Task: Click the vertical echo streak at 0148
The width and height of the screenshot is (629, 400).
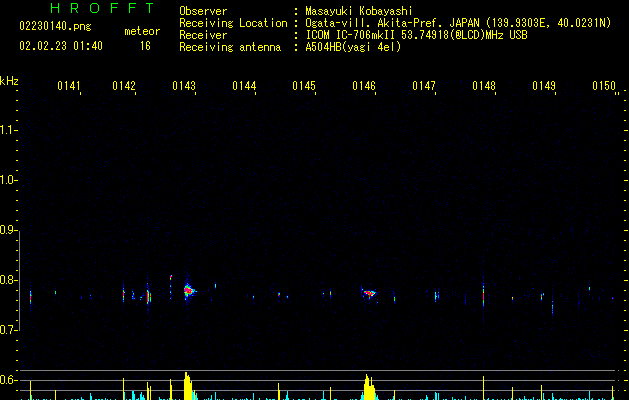Action: [483, 295]
